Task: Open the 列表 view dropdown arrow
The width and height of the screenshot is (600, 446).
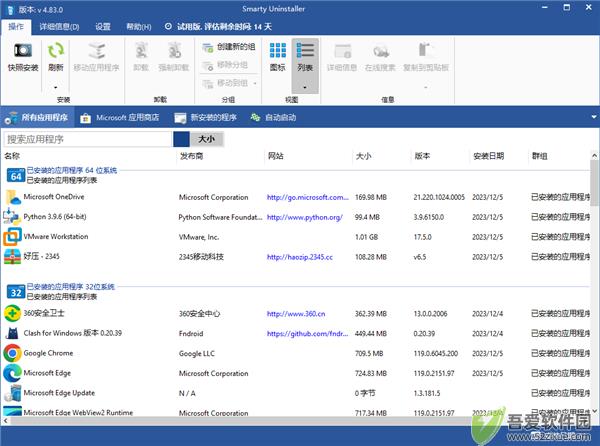Action: [x=305, y=87]
